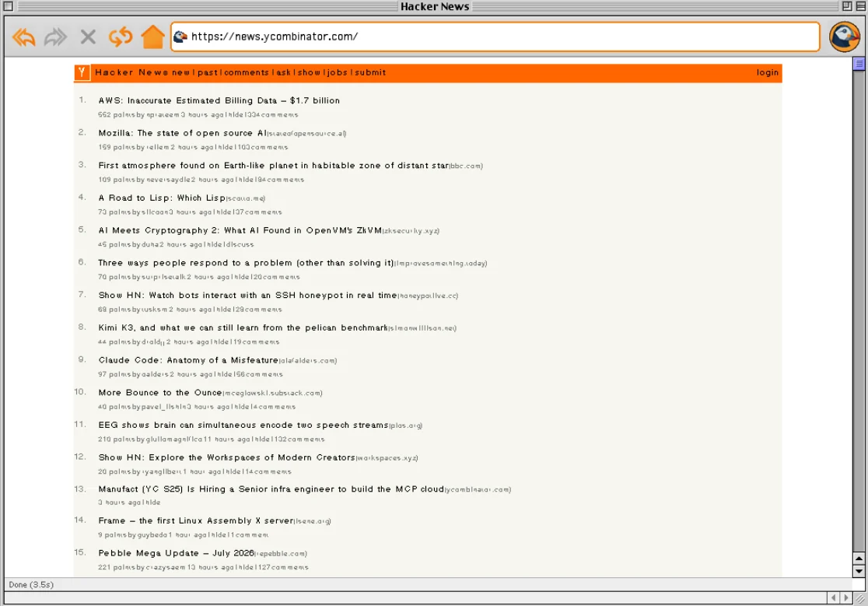
Task: Click the puffin site icon in the address bar
Action: 180,37
